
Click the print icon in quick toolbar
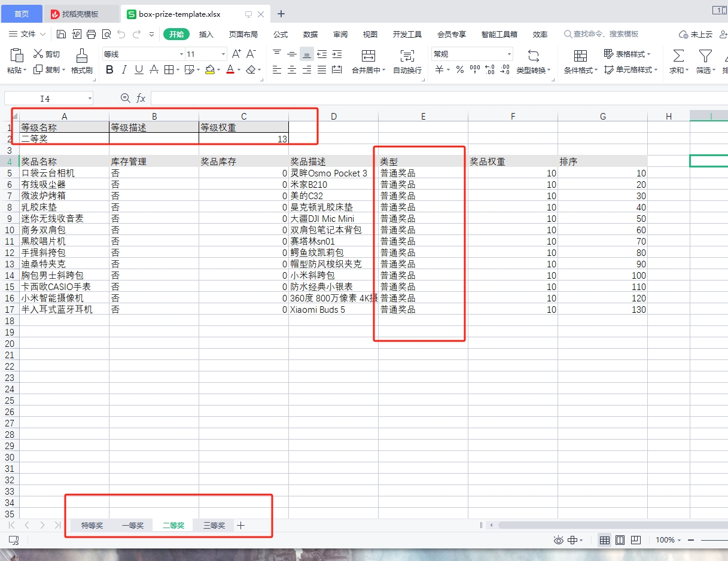tap(91, 34)
